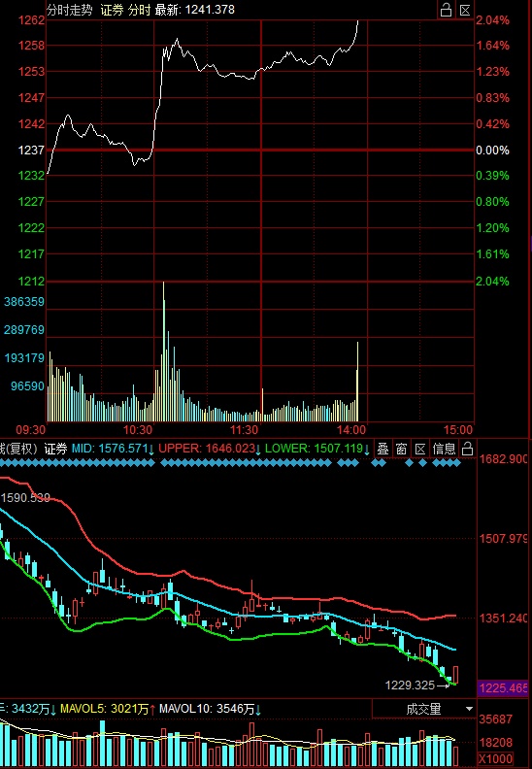
Task: Click the purple 1225.465 price tag
Action: pos(505,688)
